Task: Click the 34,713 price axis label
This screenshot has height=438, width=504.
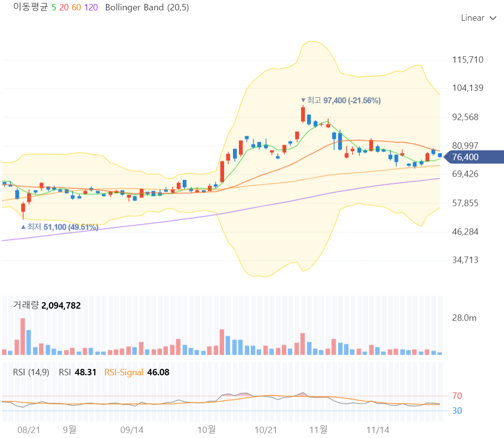Action: point(465,260)
